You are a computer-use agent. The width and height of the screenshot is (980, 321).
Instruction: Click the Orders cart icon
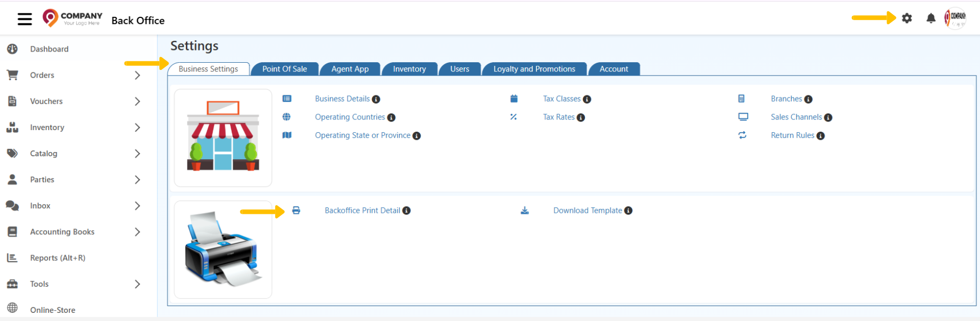12,75
